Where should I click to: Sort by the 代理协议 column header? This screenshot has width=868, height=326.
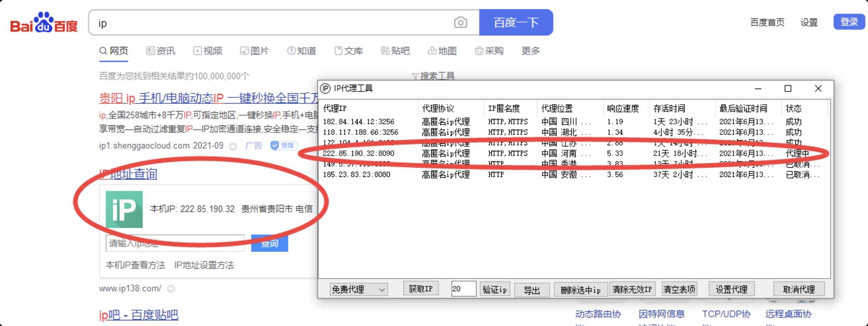coord(451,108)
